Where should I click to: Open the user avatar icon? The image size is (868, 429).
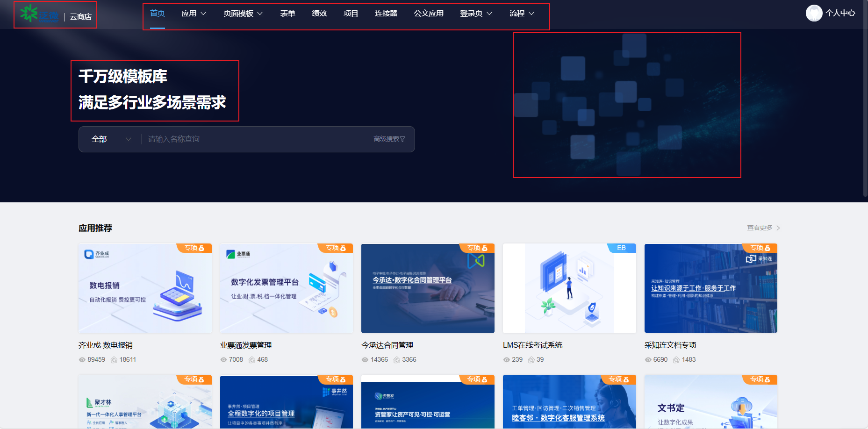(814, 13)
